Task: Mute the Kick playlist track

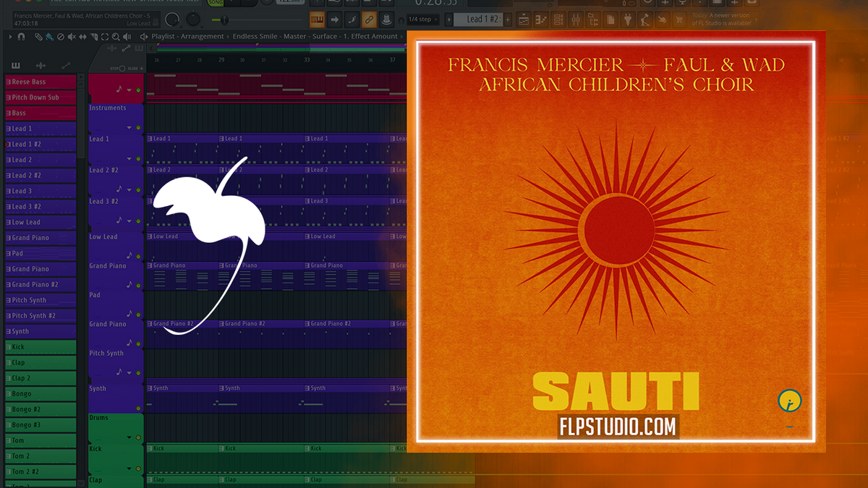Action: [x=138, y=468]
